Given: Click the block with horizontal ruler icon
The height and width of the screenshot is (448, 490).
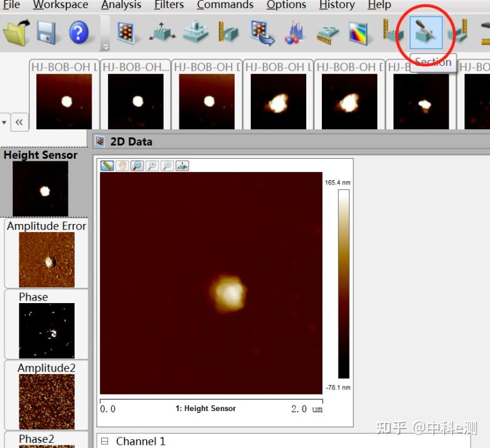Looking at the screenshot, I should point(327,35).
